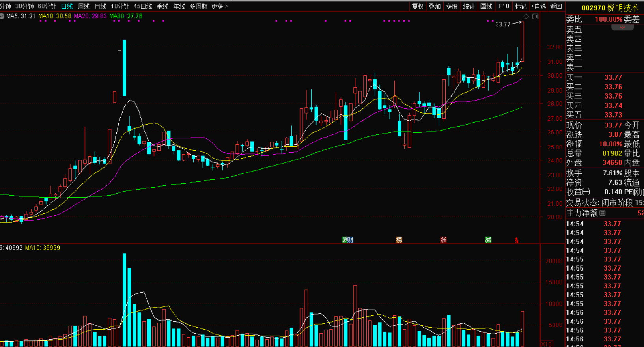Click the 卖五 sell order row
The image size is (644, 347).
(x=605, y=30)
